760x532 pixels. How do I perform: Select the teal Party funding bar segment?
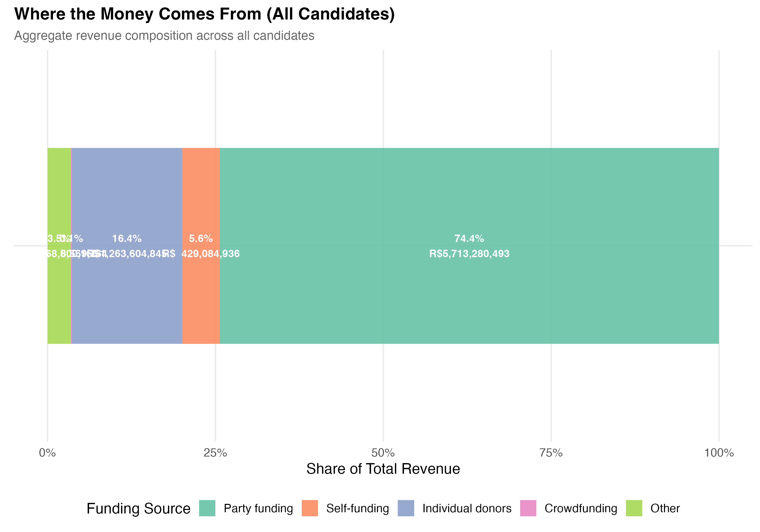[x=469, y=298]
